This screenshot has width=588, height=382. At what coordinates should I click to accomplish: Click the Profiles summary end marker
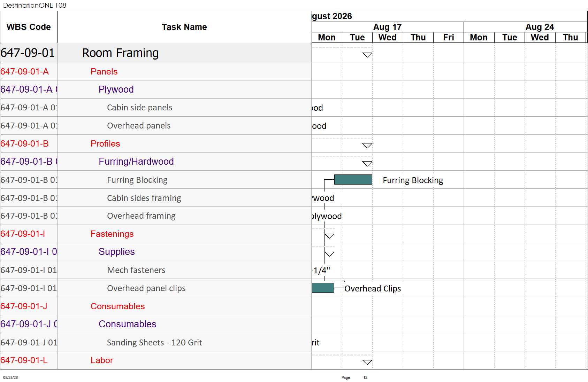[x=367, y=146]
